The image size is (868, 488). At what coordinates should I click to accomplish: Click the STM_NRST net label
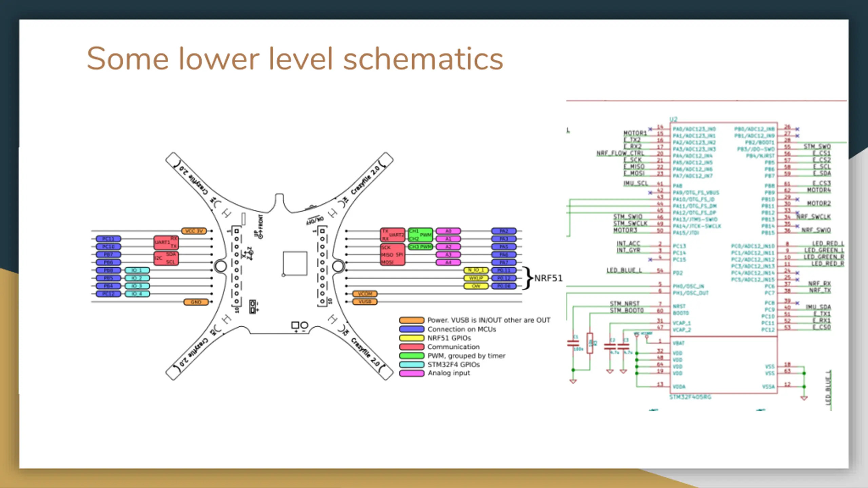pos(625,304)
